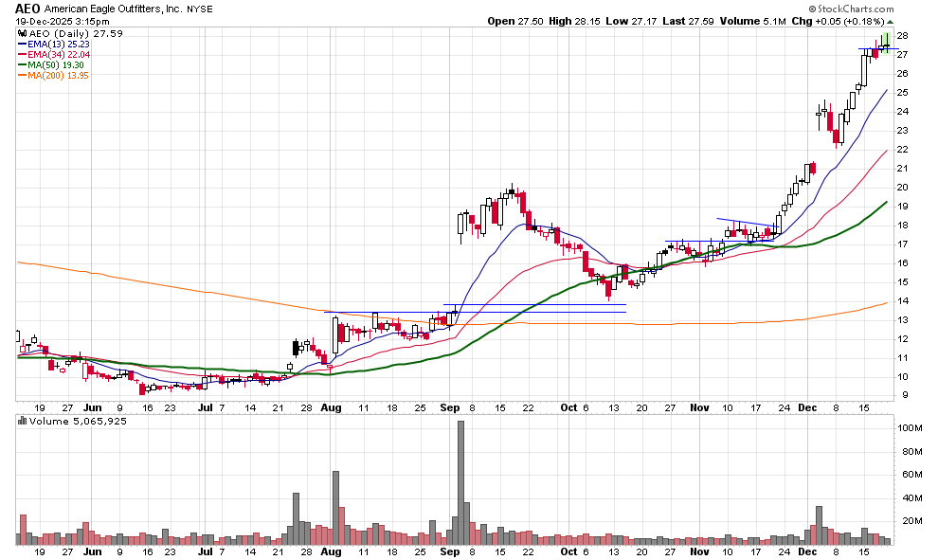Click the Dec label on price chart axis

pos(808,406)
